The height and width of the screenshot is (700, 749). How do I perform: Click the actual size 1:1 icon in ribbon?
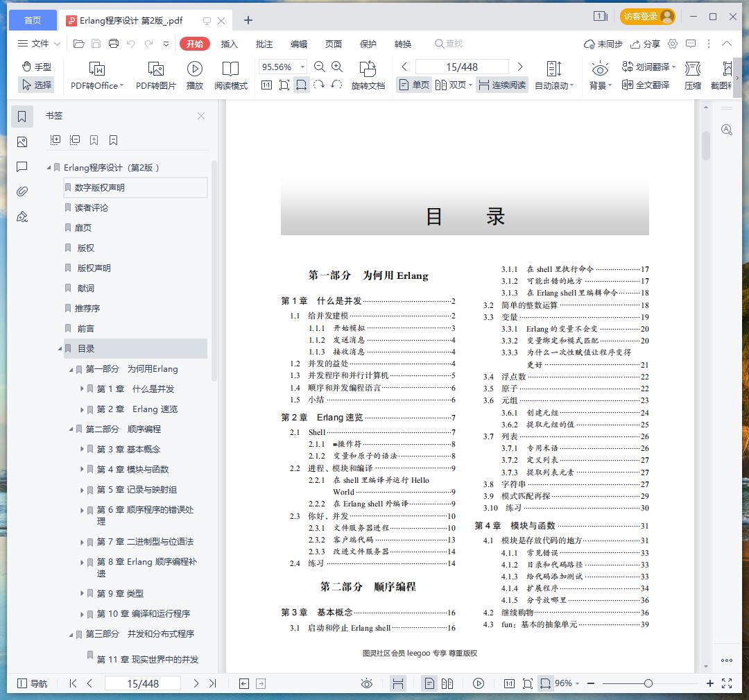tap(266, 85)
